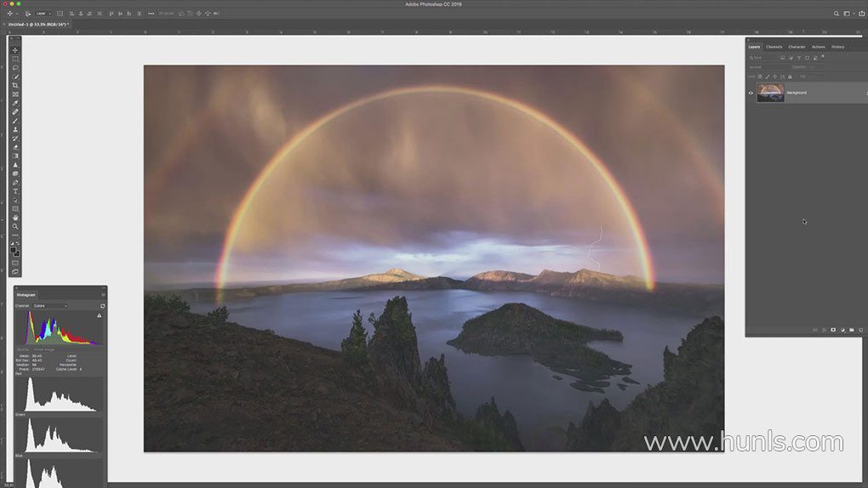Open Histogram Channel Colors dropdown
This screenshot has width=868, height=488.
(x=50, y=306)
